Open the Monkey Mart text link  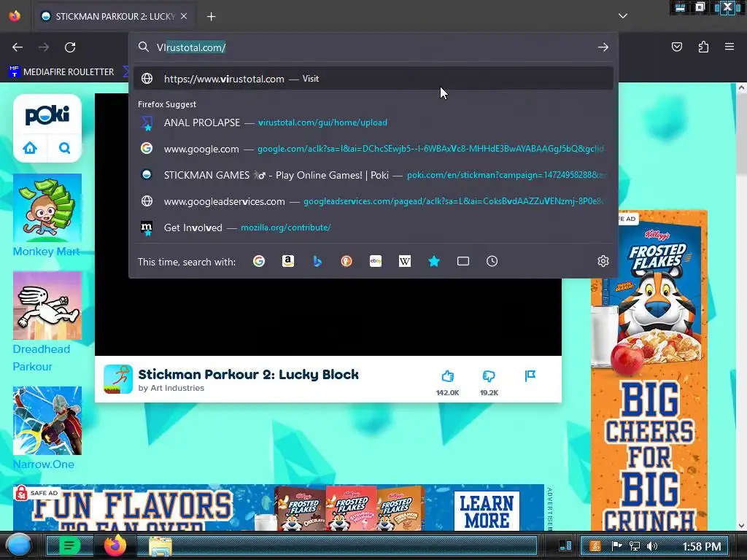(46, 252)
